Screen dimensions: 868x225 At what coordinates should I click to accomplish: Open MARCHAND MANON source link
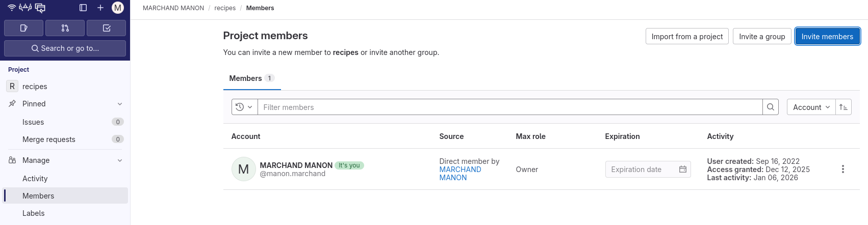point(461,174)
